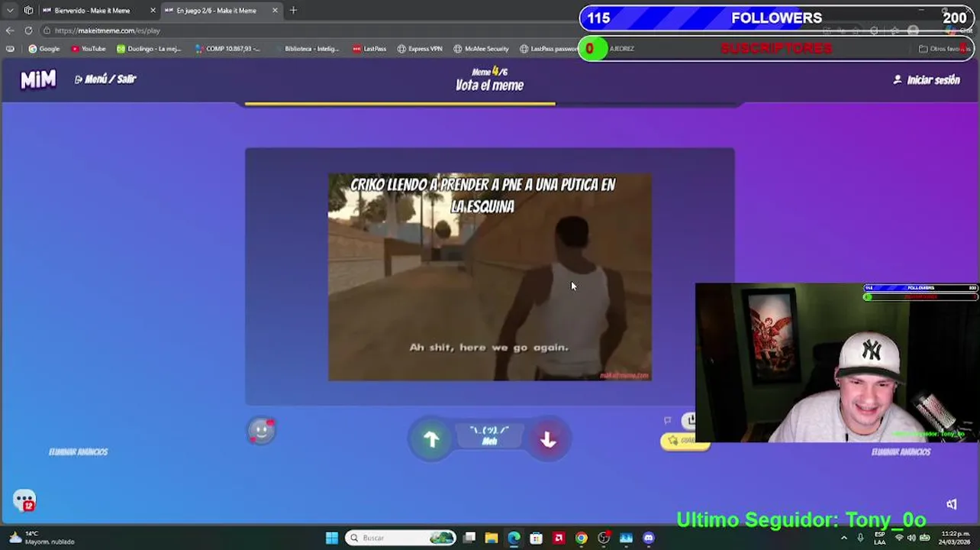Vote Meh on the current meme
This screenshot has width=980, height=550.
pos(489,436)
